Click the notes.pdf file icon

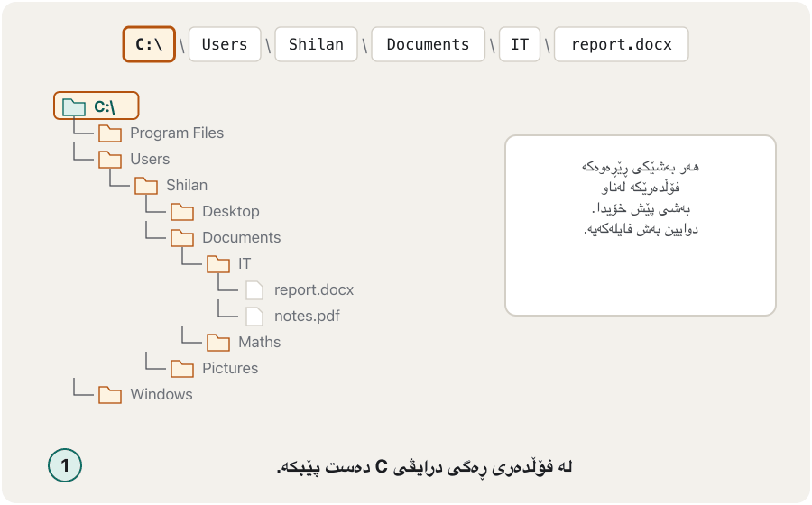(x=254, y=317)
